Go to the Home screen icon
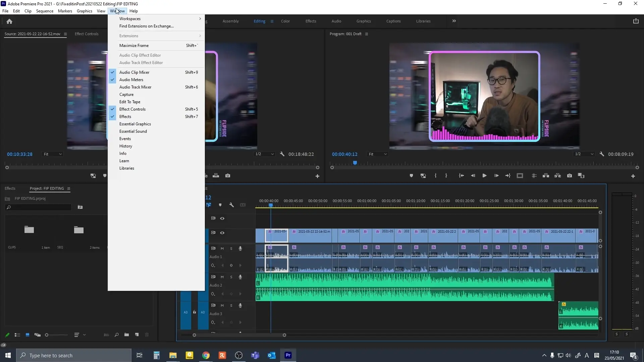 coord(9,21)
